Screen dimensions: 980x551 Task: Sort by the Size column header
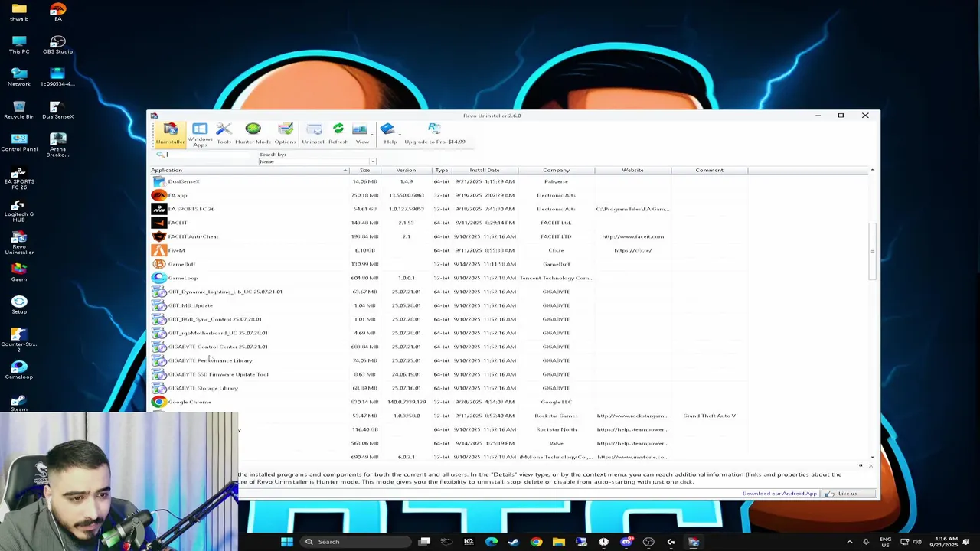click(365, 170)
